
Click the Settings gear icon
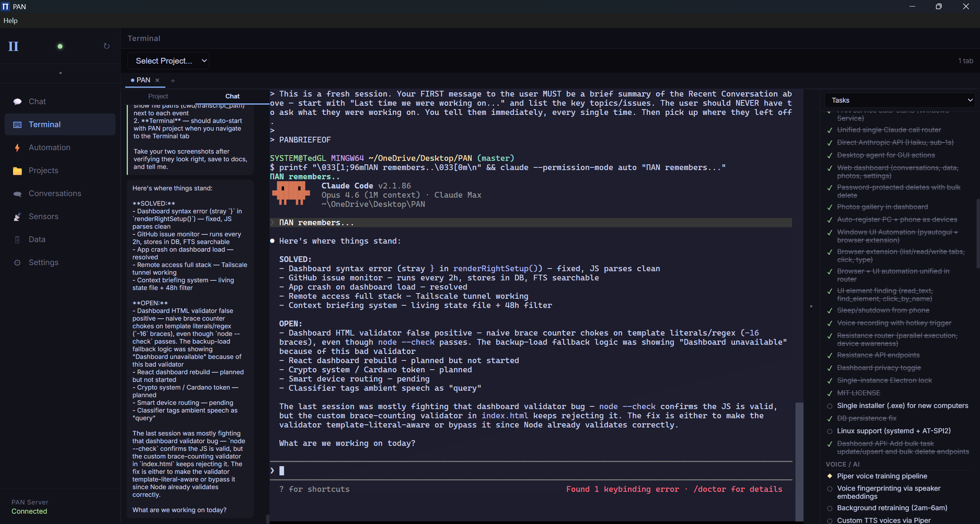pyautogui.click(x=17, y=263)
